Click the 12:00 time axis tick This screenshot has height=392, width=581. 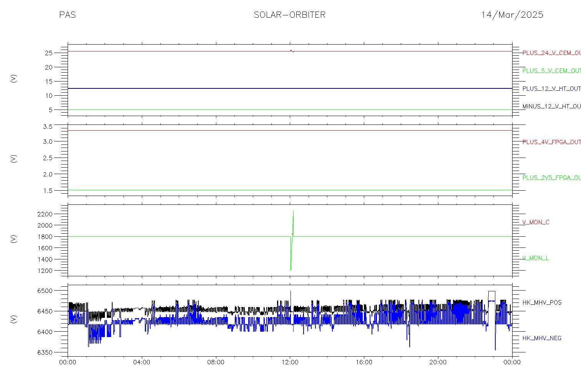290,362
